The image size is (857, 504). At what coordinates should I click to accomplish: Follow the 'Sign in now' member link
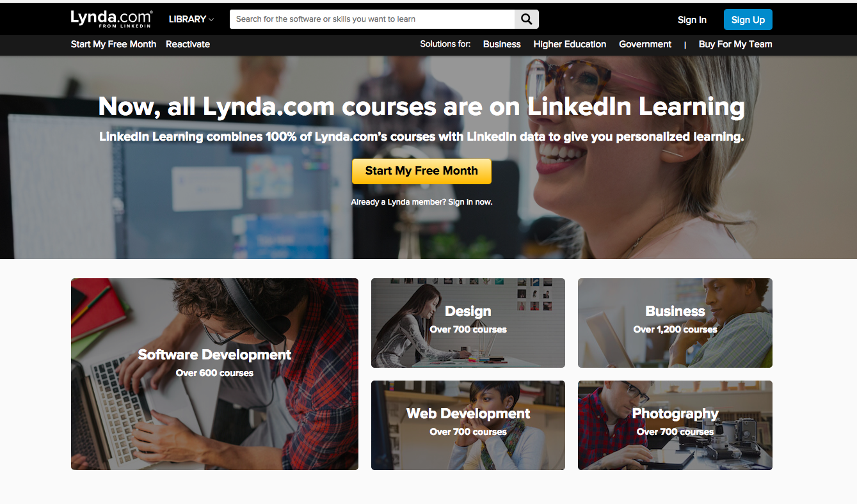pyautogui.click(x=470, y=201)
